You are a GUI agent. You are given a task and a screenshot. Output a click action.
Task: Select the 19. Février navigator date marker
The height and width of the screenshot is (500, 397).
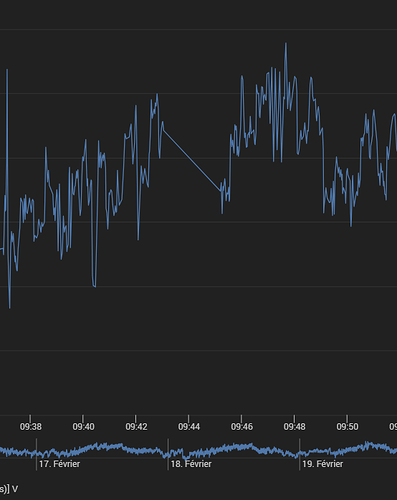click(x=322, y=464)
